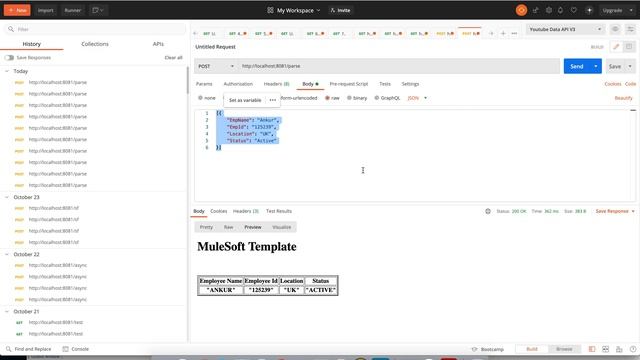Open the My Workspace dropdown
This screenshot has height=360, width=640.
(x=294, y=10)
